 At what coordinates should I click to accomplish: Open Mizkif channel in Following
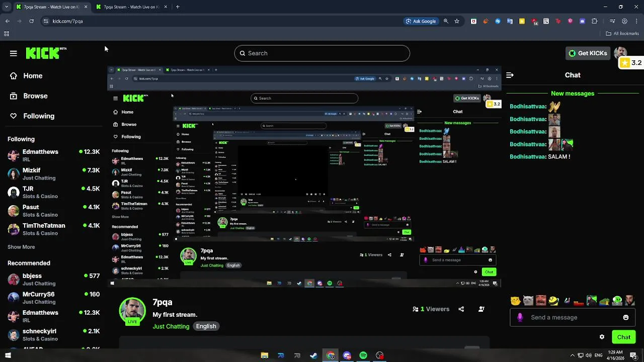53,173
